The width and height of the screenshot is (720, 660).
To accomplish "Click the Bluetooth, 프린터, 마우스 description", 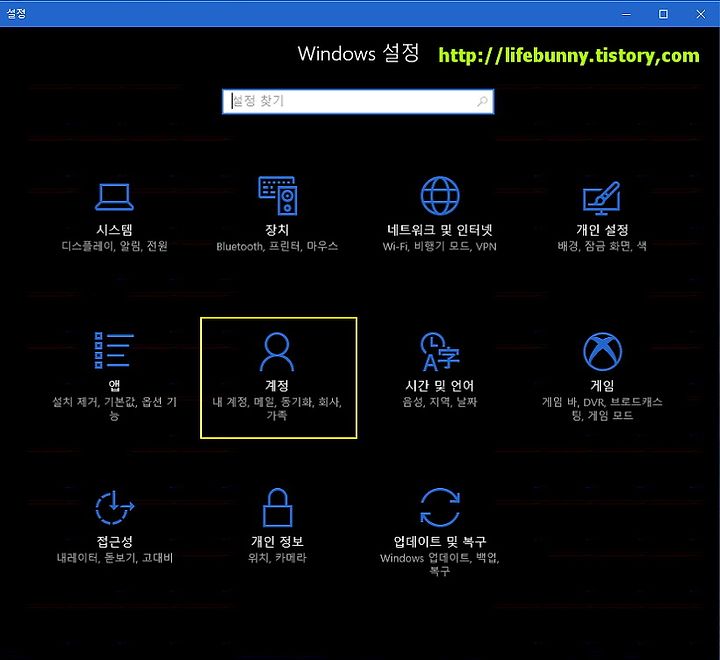I will pos(277,246).
